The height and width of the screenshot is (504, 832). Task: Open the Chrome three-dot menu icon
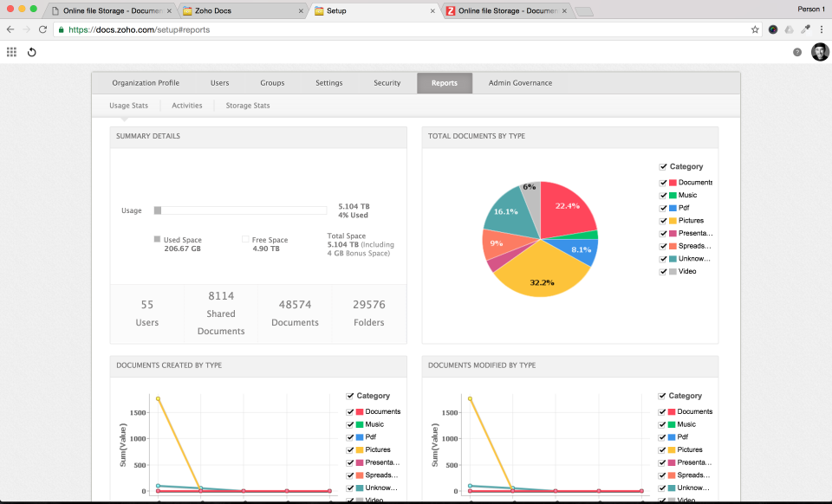(x=822, y=29)
